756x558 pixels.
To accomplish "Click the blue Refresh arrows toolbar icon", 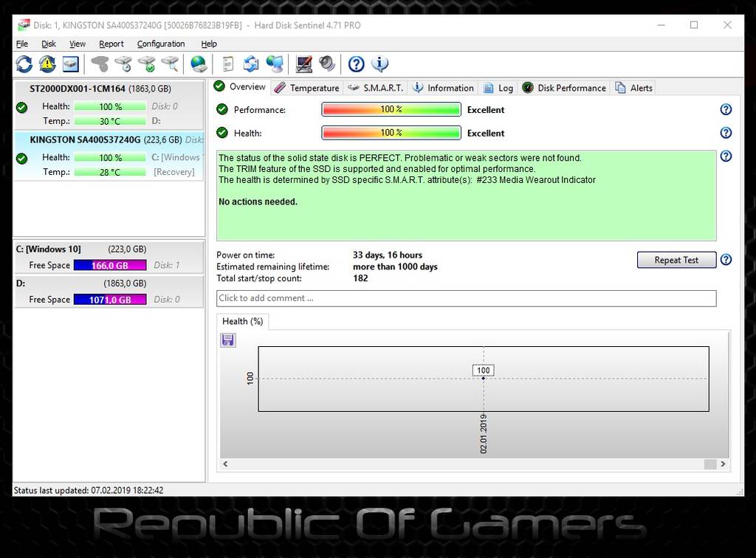I will tap(24, 64).
